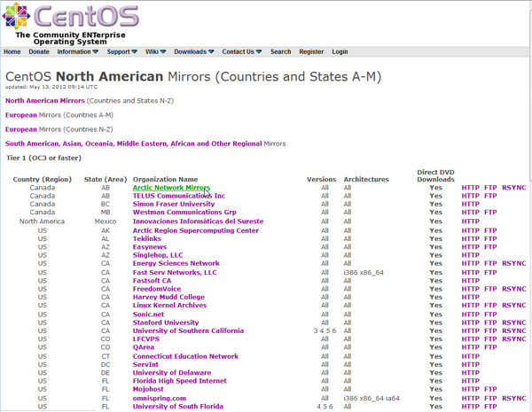Viewport: 532px width, 412px height.
Task: Click HTTP for Connecticut Education Network
Action: click(470, 356)
